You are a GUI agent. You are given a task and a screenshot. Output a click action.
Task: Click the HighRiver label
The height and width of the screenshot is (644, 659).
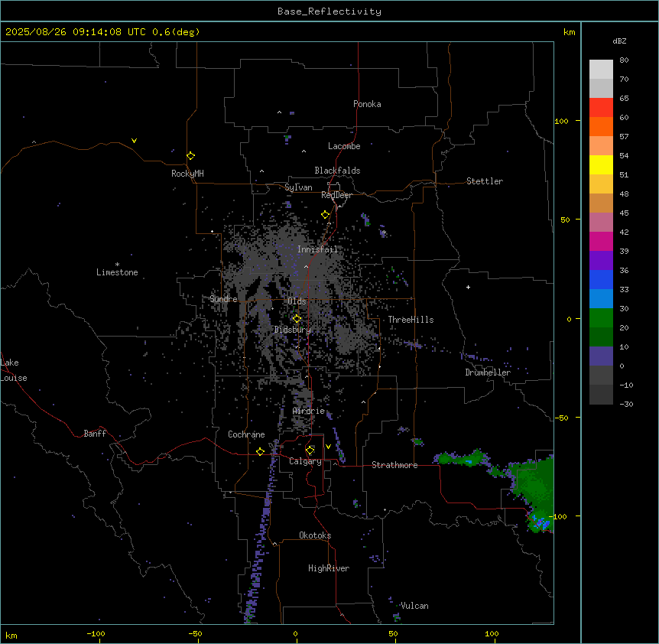coord(329,568)
